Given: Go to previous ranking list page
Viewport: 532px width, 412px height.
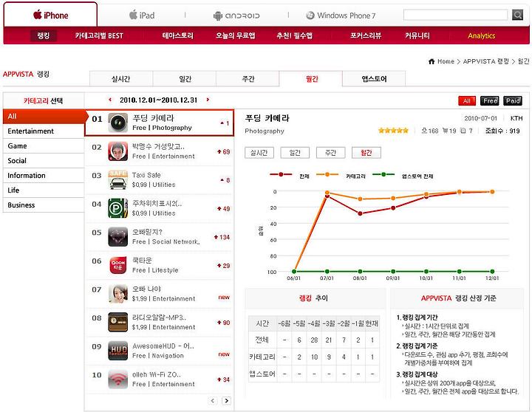Looking at the screenshot, I should 213,401.
